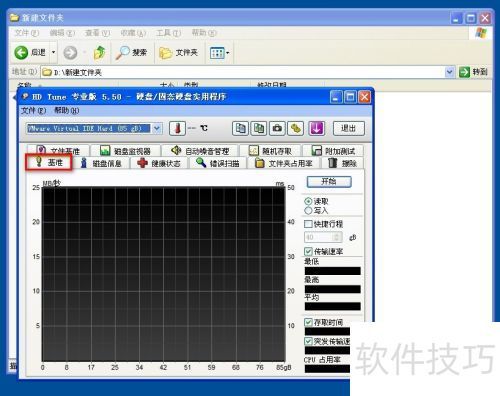Image resolution: width=500 pixels, height=396 pixels.
Task: Switch to the 健康状态 tab
Action: [159, 163]
